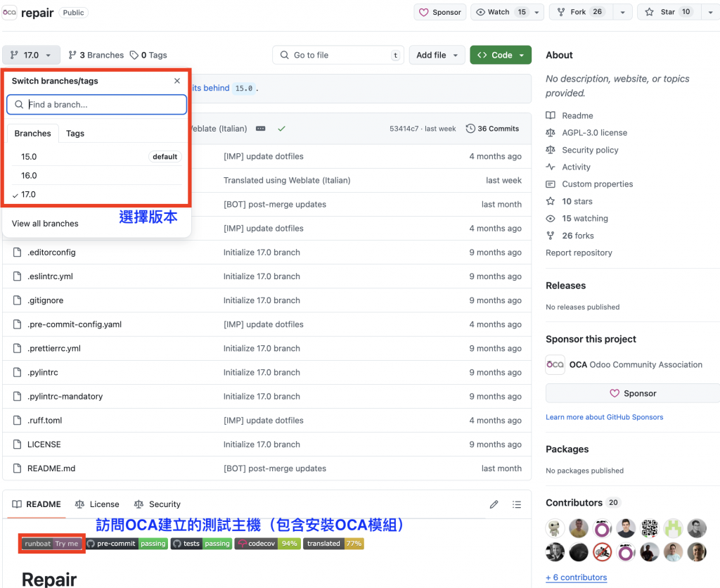Open the .pylintrc file
Image resolution: width=720 pixels, height=588 pixels.
[x=43, y=372]
